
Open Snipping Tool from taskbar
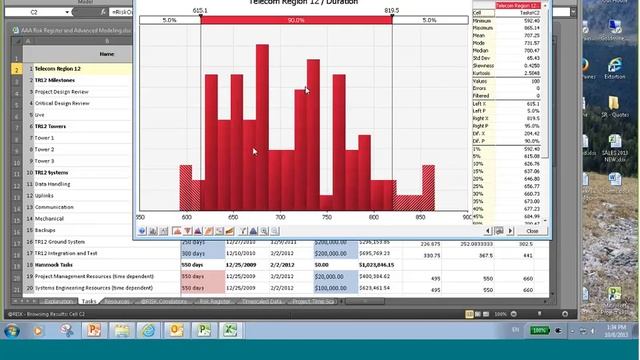click(x=66, y=330)
